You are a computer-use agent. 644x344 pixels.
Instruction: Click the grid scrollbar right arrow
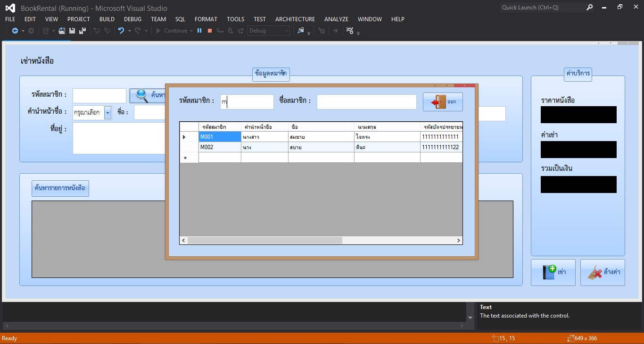[458, 241]
